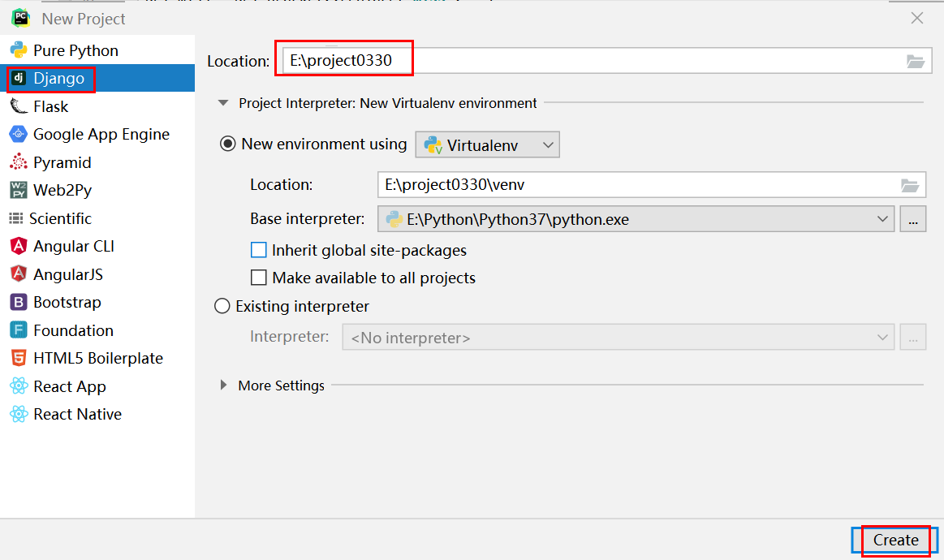The image size is (944, 560).
Task: Open the Virtualenv environment type dropdown
Action: click(487, 145)
